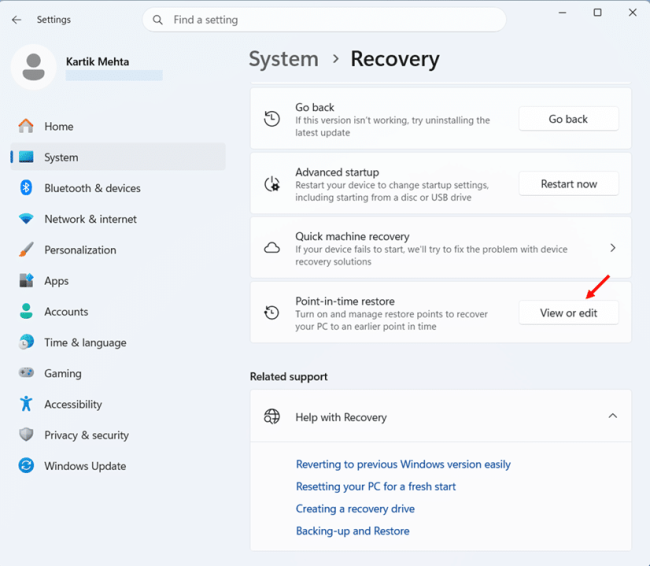The width and height of the screenshot is (650, 566).
Task: Click the Go back clock icon
Action: 272,119
